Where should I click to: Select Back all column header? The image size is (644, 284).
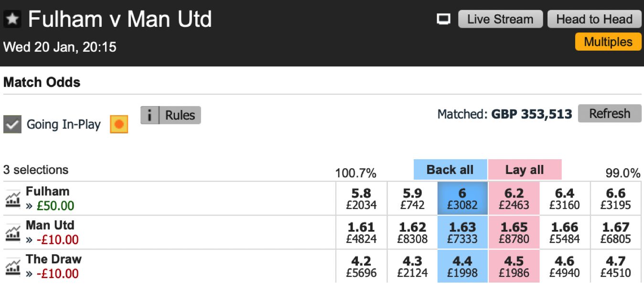coord(450,170)
